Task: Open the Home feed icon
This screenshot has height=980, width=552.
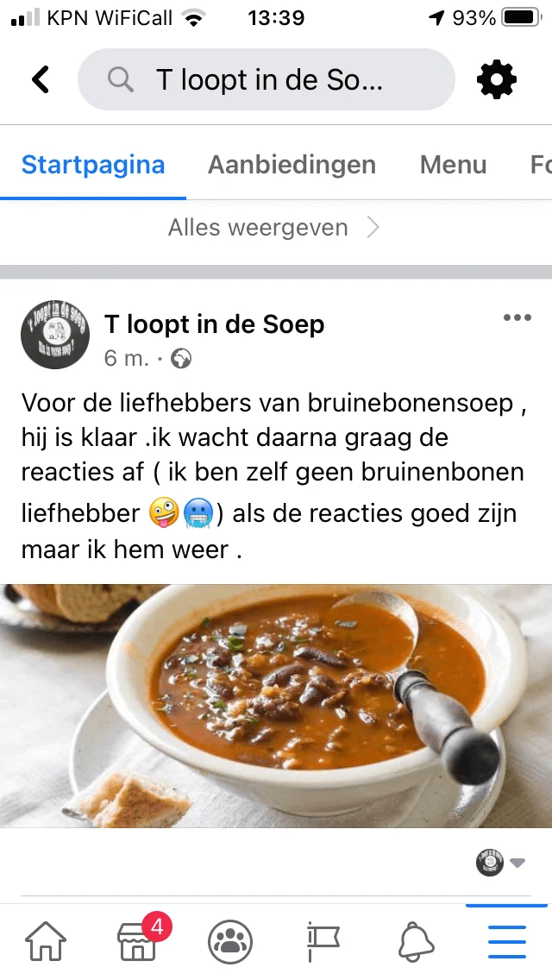Action: click(46, 940)
